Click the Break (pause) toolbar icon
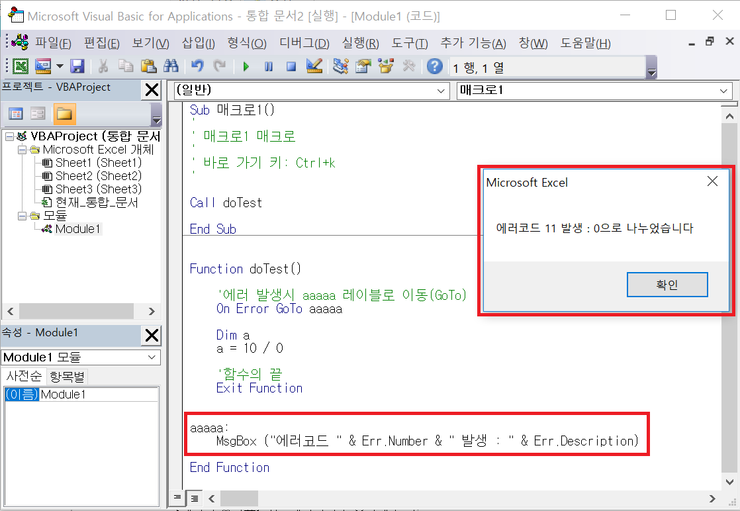 tap(268, 66)
